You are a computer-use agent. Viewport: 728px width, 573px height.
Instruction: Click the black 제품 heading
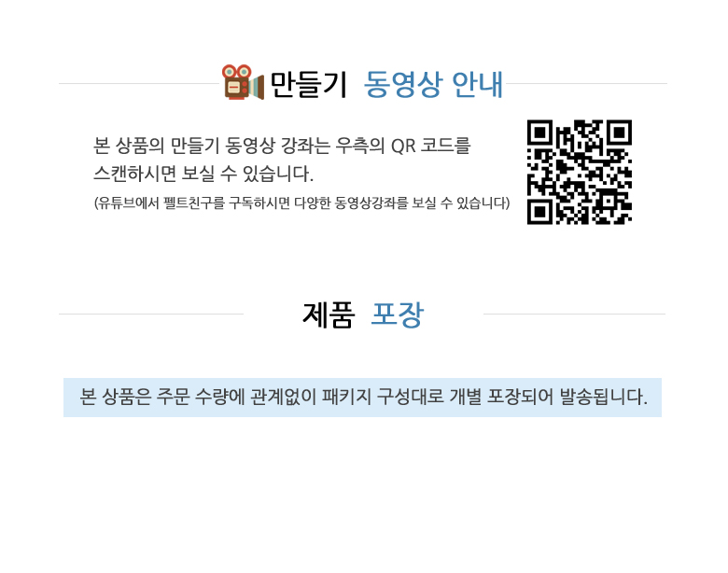pyautogui.click(x=329, y=314)
